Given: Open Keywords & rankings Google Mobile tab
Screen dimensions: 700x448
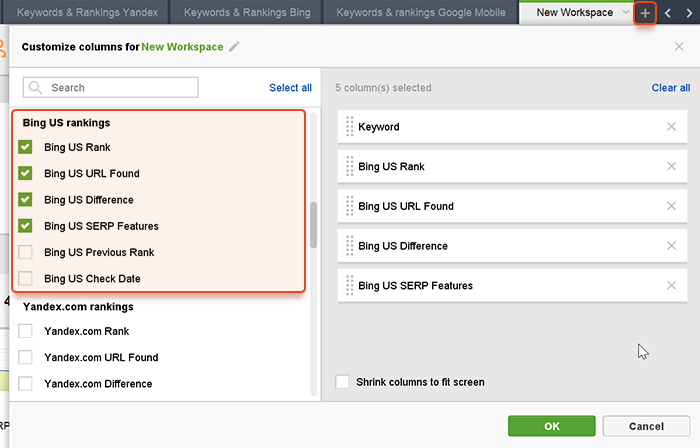Looking at the screenshot, I should coord(421,12).
